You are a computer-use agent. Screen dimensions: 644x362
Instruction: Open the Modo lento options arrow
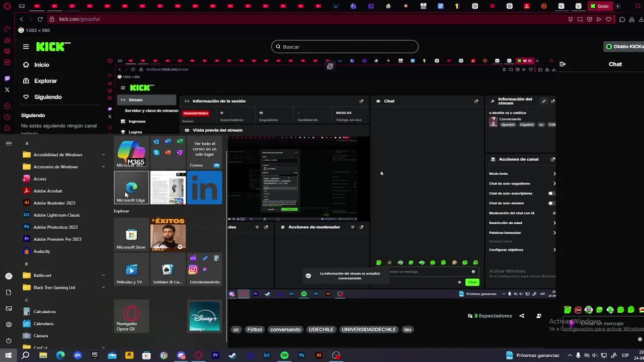pyautogui.click(x=554, y=174)
